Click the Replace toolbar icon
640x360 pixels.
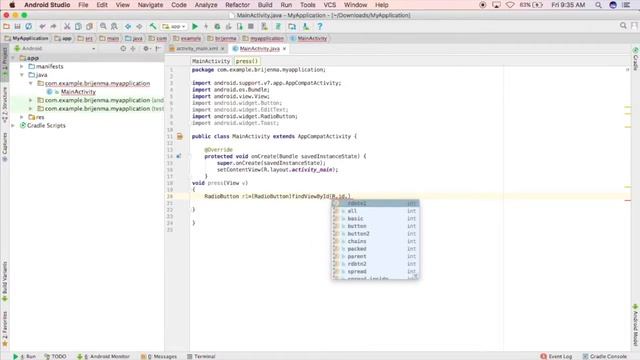click(114, 26)
